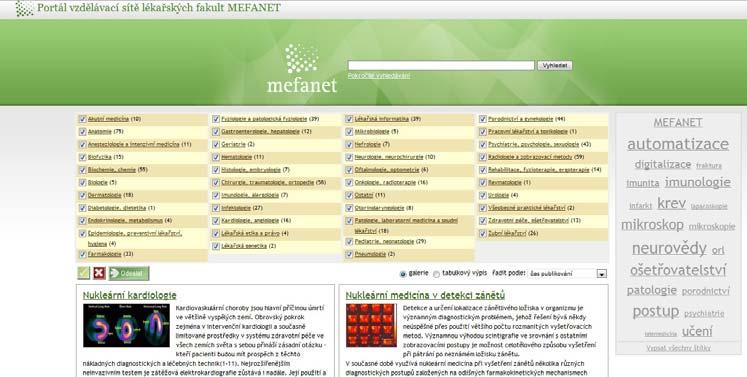Open the Pediatrie, neonatologie link
The image size is (747, 377).
[384, 242]
